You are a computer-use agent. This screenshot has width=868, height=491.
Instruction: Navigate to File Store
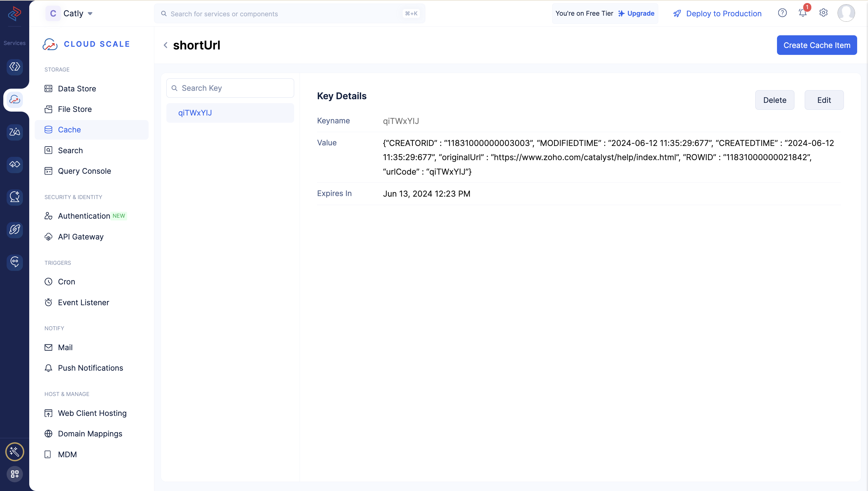coord(74,109)
